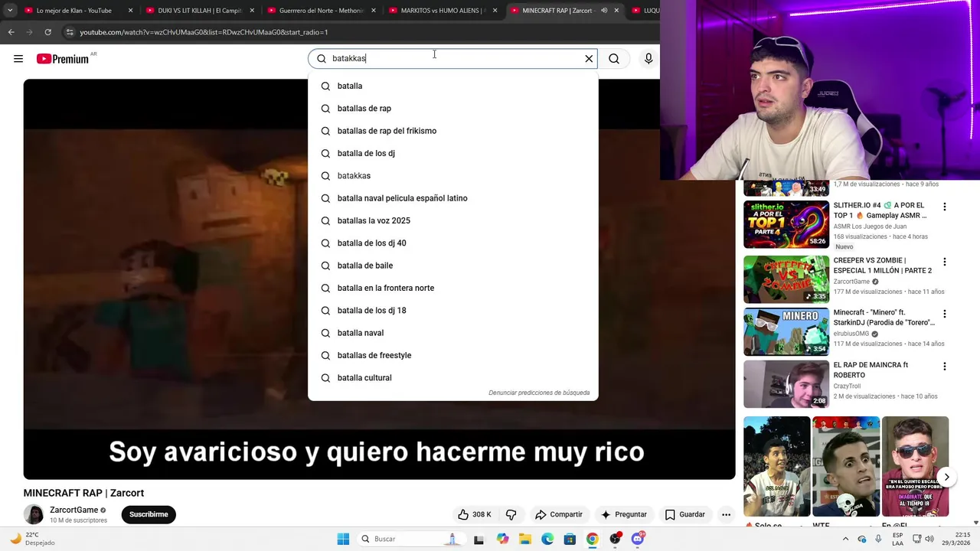This screenshot has width=980, height=551.
Task: Save video with the Guardar button
Action: point(684,514)
